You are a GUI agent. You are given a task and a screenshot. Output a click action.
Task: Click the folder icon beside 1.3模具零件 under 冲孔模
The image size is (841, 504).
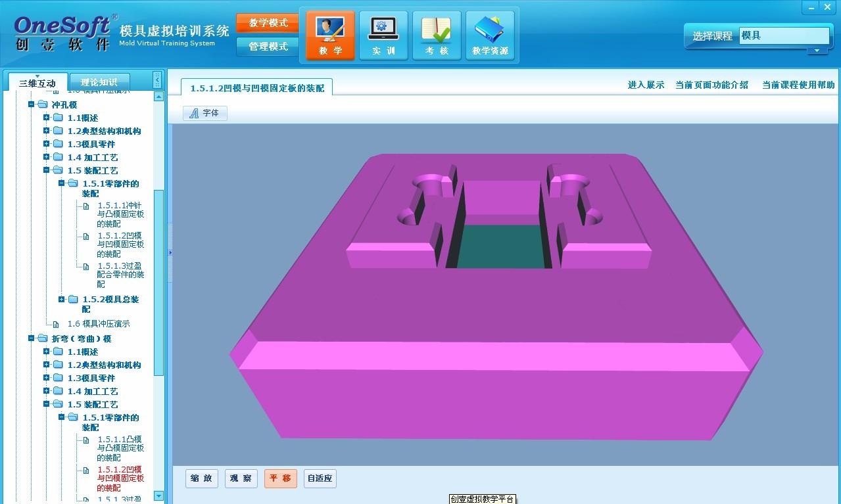58,144
